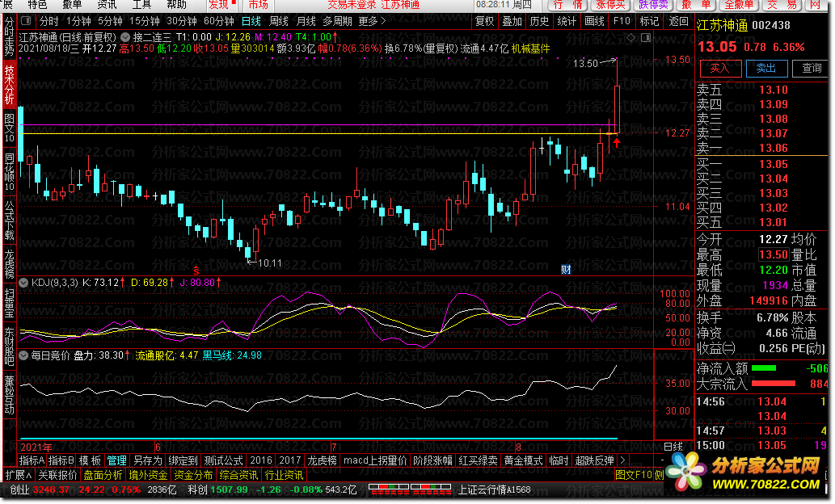Select 公式下载 in left sidebar
This screenshot has width=835, height=504.
(x=9, y=220)
